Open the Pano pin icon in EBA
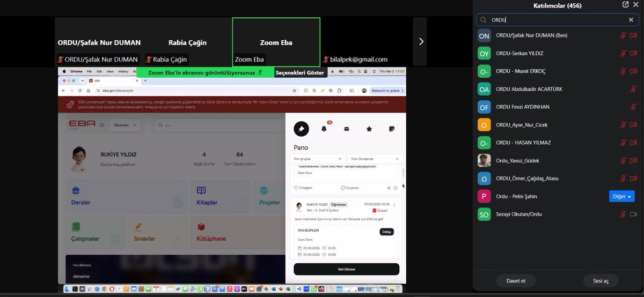Viewport: 644px width, 297px height. click(301, 129)
